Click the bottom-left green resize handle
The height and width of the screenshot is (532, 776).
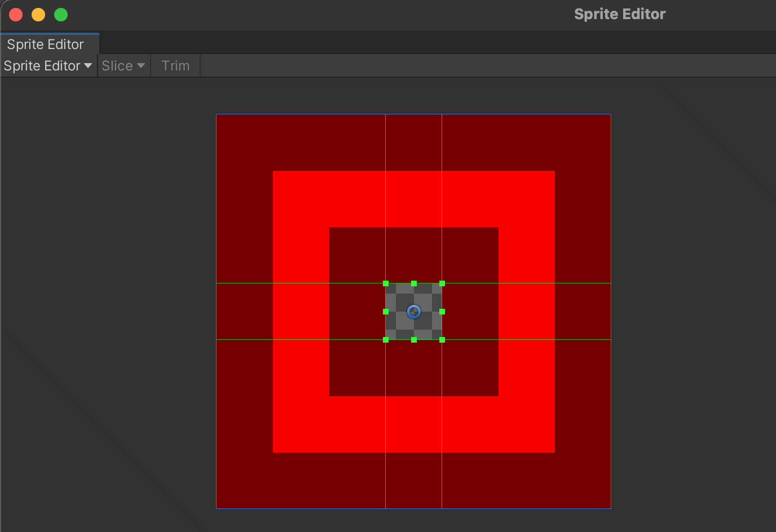pos(386,340)
